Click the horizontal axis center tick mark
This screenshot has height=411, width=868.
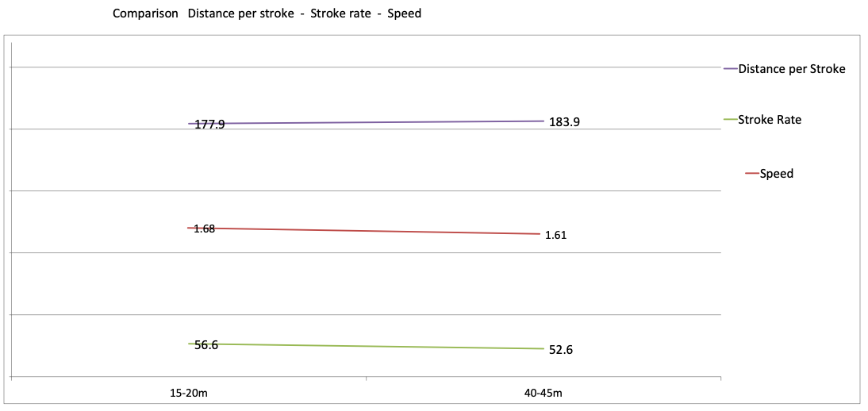[366, 379]
